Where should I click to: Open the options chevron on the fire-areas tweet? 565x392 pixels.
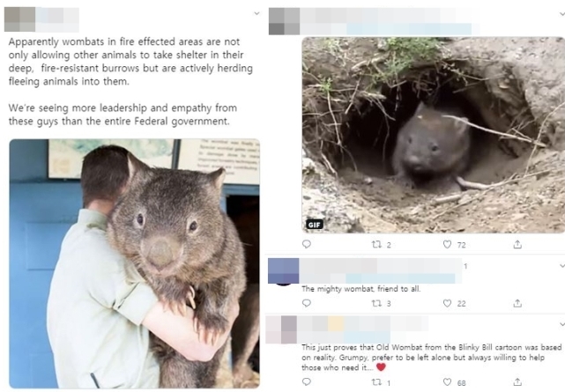[x=256, y=13]
